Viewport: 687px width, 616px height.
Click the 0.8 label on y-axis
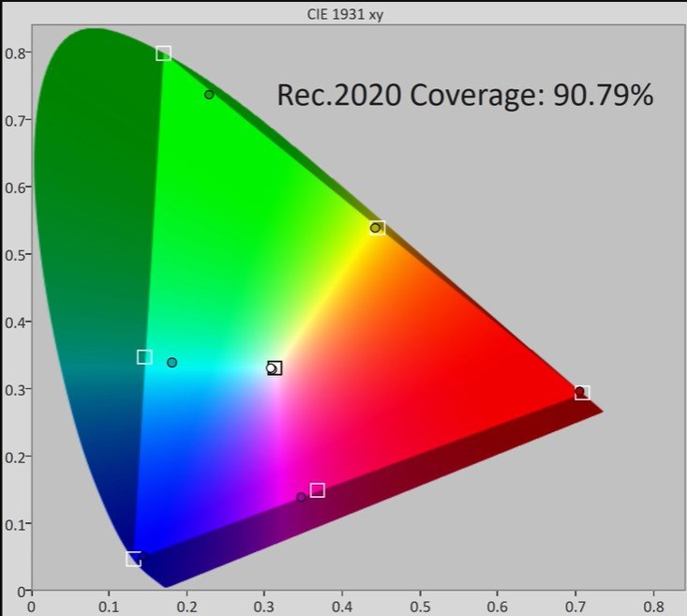[x=13, y=53]
